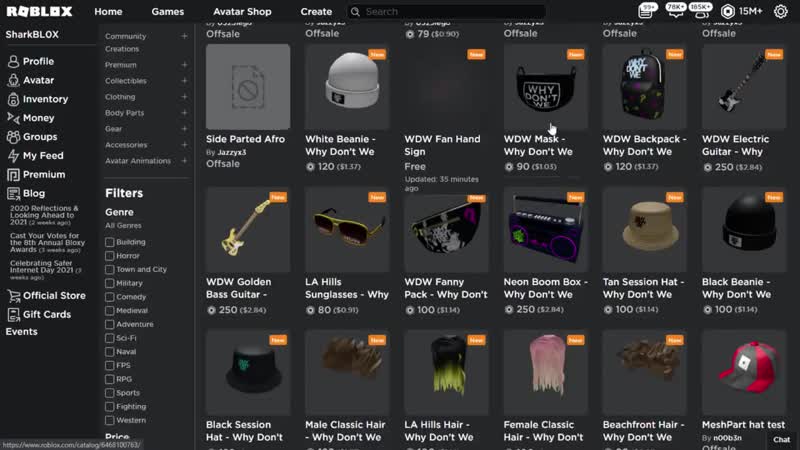Enable the Medieval genre checkbox

(x=110, y=311)
